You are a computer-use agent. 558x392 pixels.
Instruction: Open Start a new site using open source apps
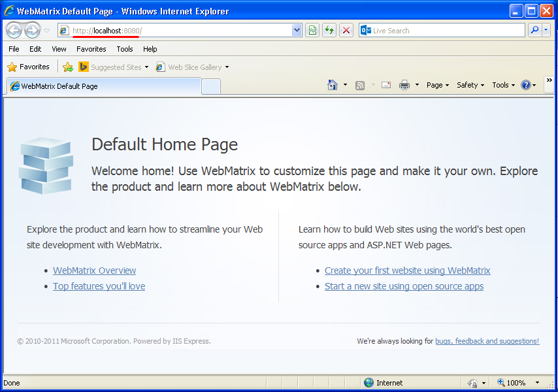(x=404, y=286)
